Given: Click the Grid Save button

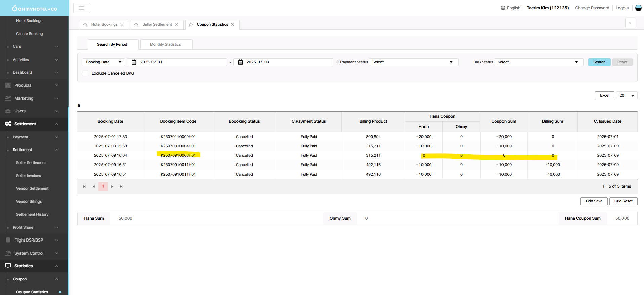Looking at the screenshot, I should coord(594,201).
